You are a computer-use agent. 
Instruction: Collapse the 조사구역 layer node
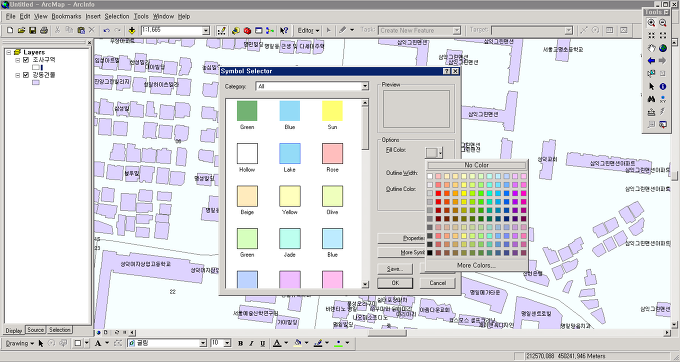pyautogui.click(x=18, y=60)
